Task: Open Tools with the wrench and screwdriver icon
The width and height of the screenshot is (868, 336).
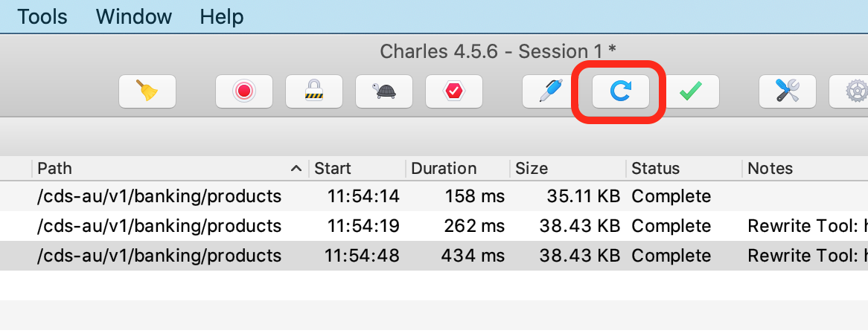Action: coord(787,91)
